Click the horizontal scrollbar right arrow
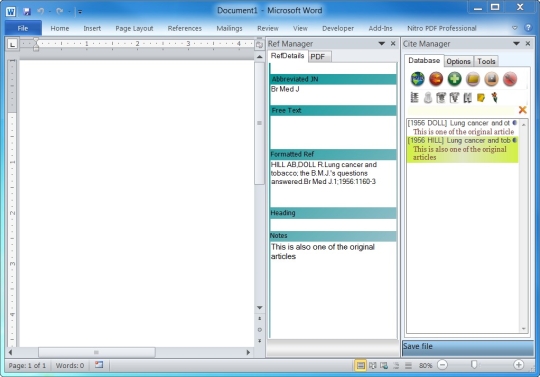 [x=248, y=352]
